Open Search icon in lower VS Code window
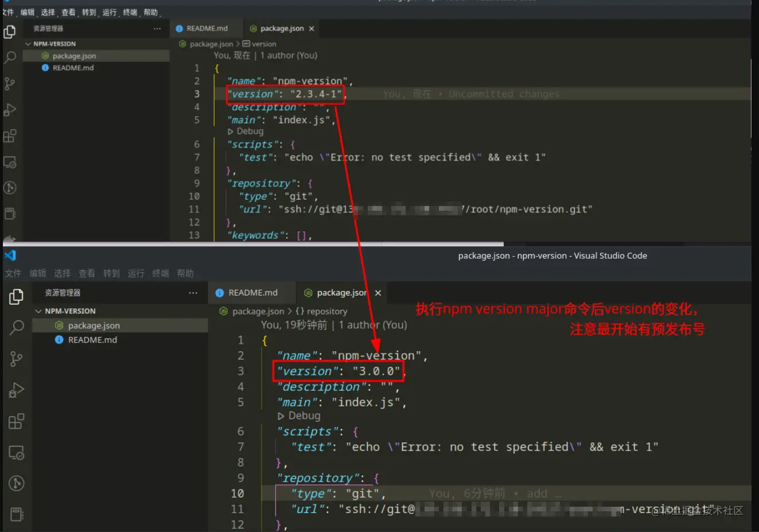 pyautogui.click(x=16, y=328)
